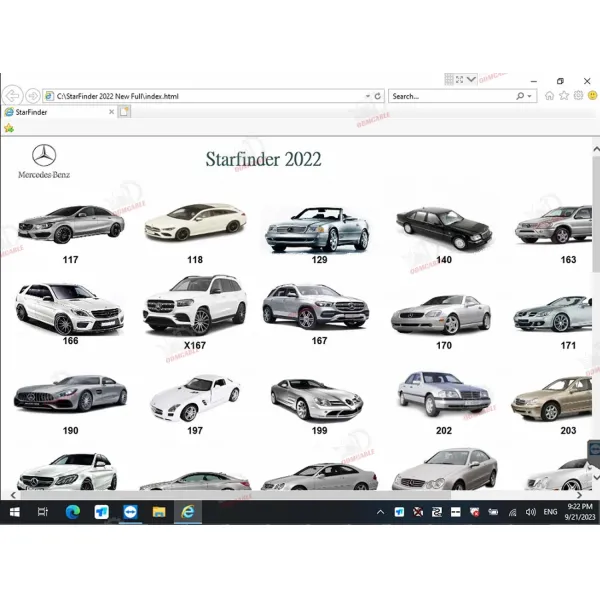
Task: Open the 171 roadster image
Action: click(x=553, y=314)
